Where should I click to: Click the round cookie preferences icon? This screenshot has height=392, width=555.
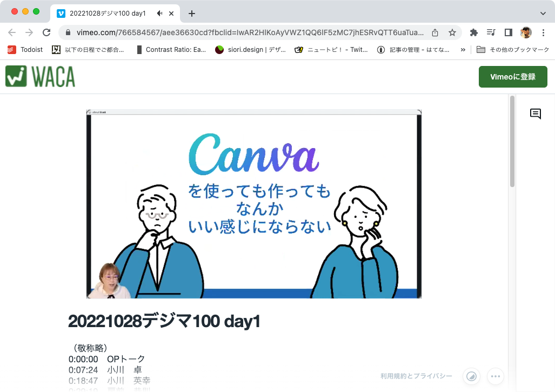[471, 376]
